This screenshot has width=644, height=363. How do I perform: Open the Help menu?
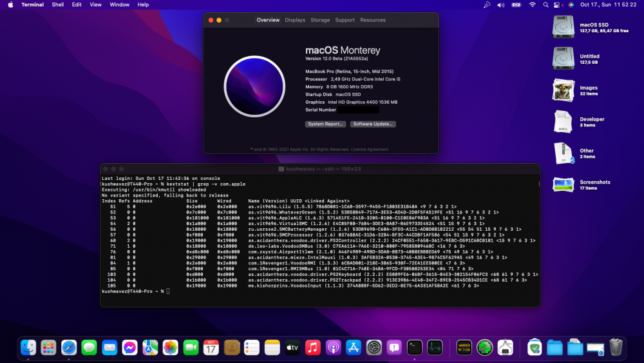[x=143, y=5]
